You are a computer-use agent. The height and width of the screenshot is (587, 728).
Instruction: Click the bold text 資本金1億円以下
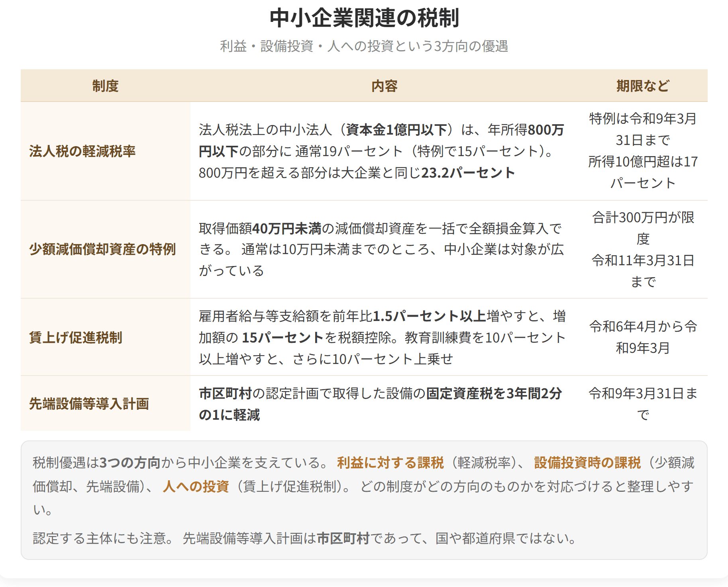pos(396,130)
